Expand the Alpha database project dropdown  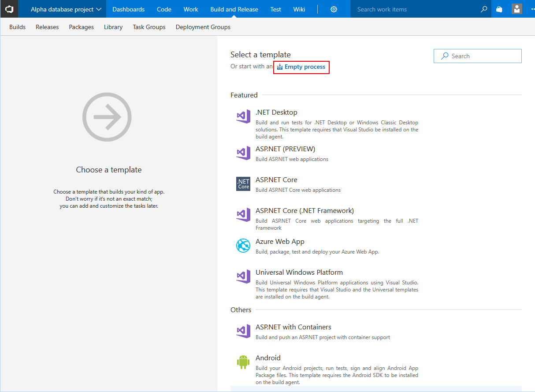click(66, 9)
